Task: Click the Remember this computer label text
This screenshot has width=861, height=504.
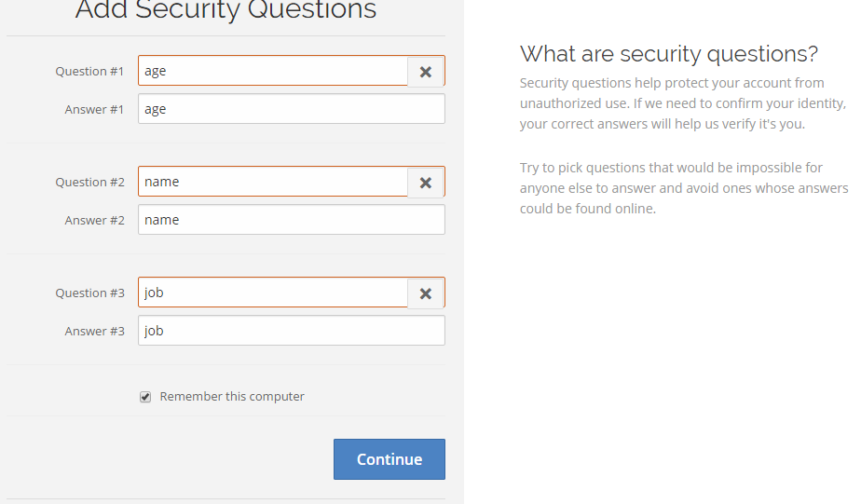Action: [232, 396]
